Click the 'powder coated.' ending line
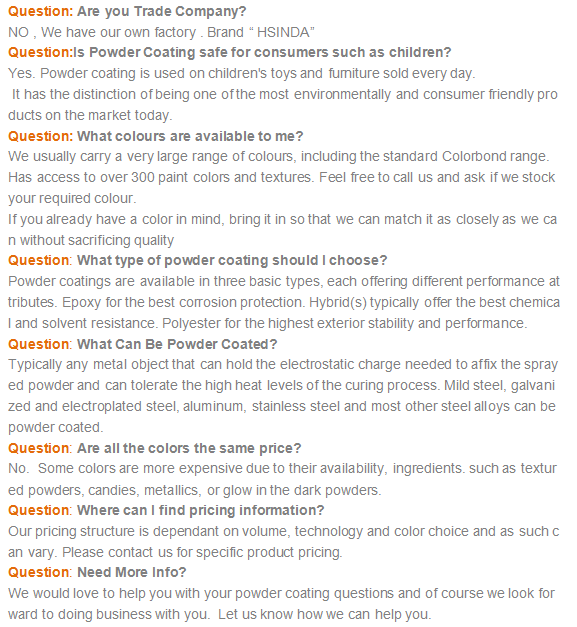 pos(56,427)
